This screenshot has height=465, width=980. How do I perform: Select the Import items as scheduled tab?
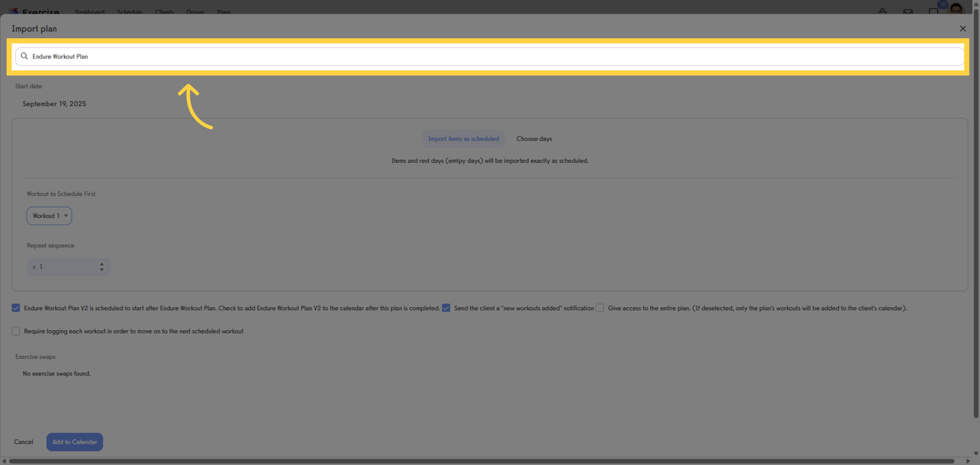463,138
